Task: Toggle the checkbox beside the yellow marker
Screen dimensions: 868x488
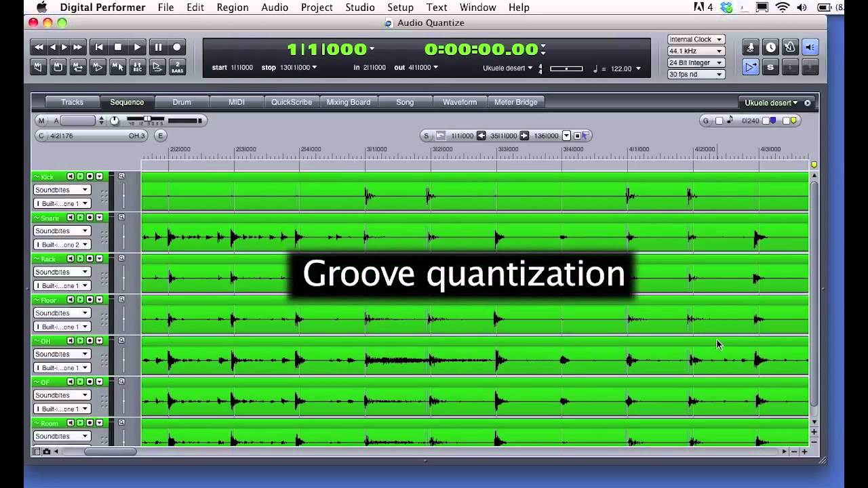Action: tap(787, 121)
